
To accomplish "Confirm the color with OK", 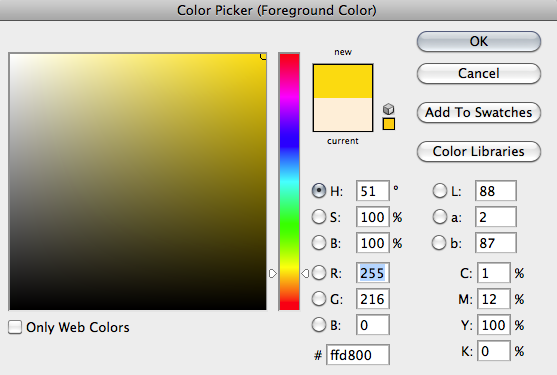I will click(x=479, y=42).
